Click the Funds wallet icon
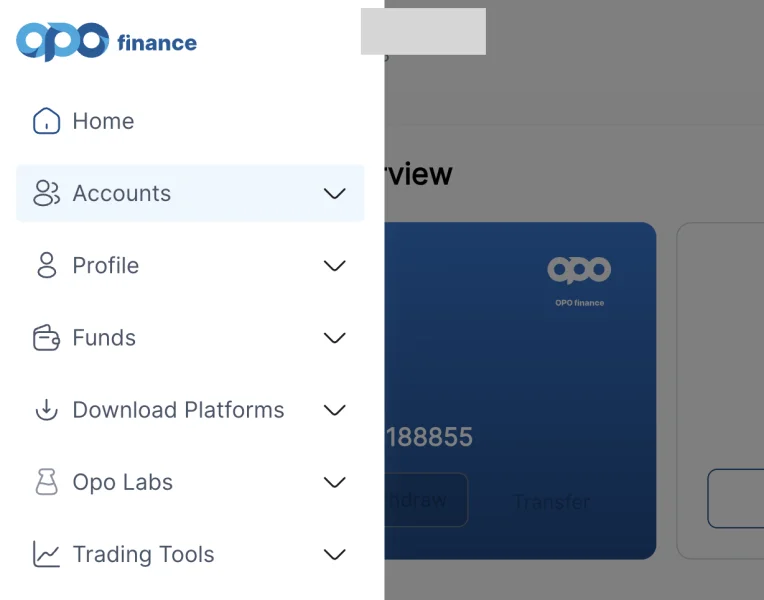 click(x=46, y=338)
